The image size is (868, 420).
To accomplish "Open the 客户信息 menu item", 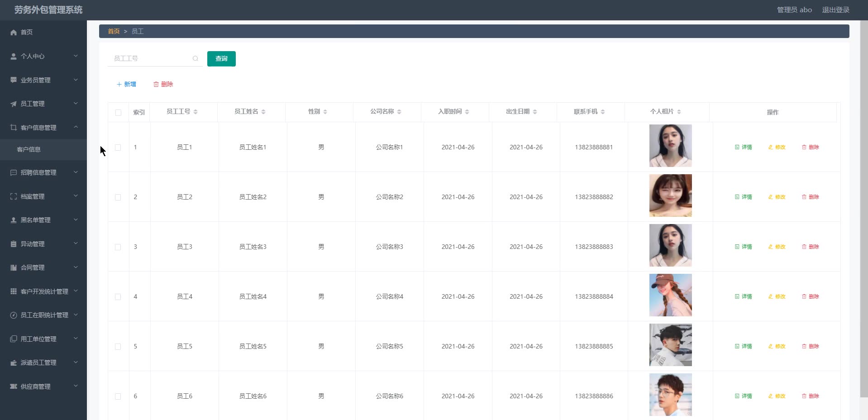I will tap(29, 149).
